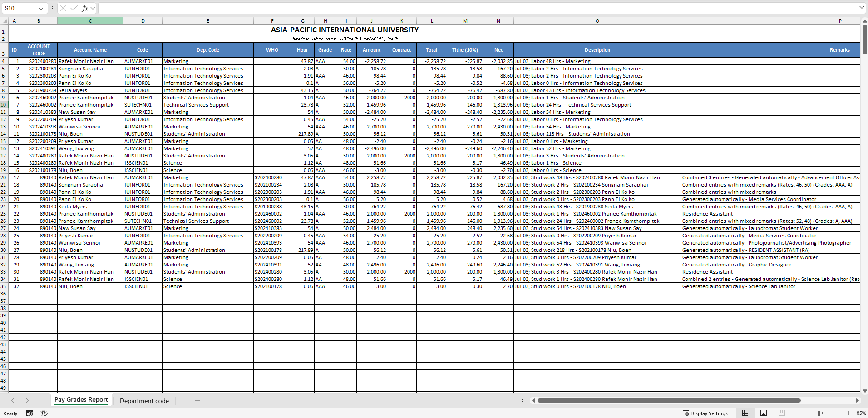
Task: Click the macro recording icon near Ready
Action: (30, 413)
